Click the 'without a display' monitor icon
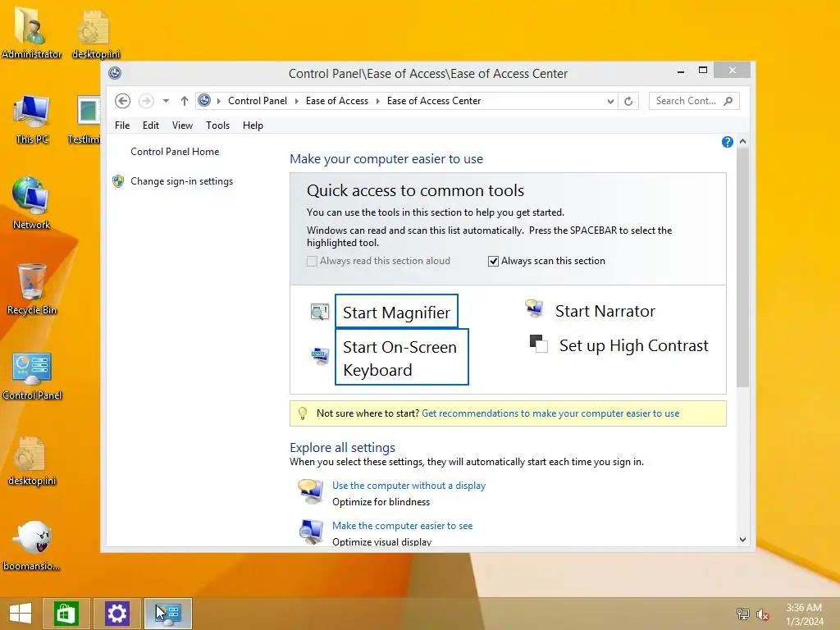This screenshot has height=630, width=840. tap(311, 492)
